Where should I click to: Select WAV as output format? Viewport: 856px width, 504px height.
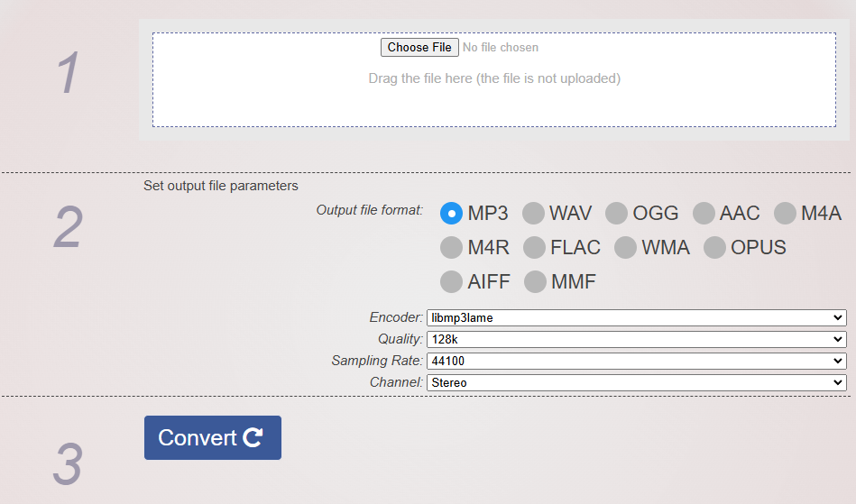(x=533, y=214)
